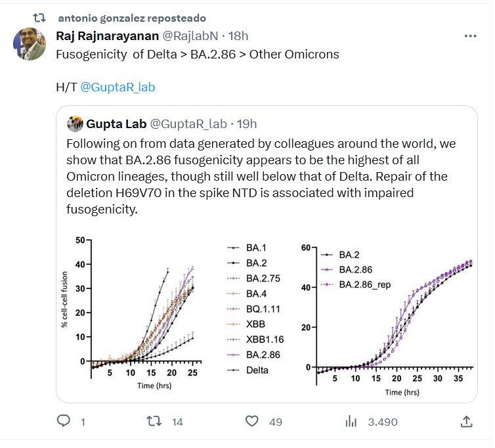Click the 3.490 views count
This screenshot has width=495, height=448.
[383, 422]
